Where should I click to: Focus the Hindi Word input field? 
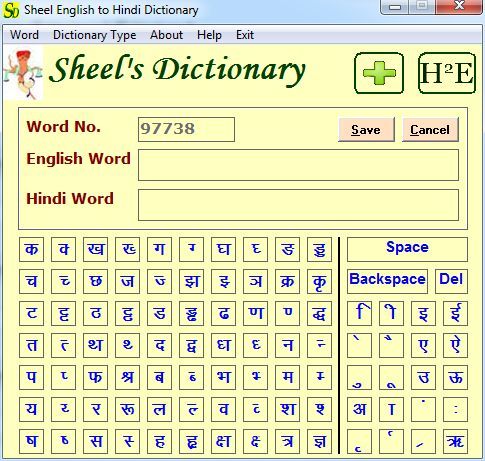298,205
